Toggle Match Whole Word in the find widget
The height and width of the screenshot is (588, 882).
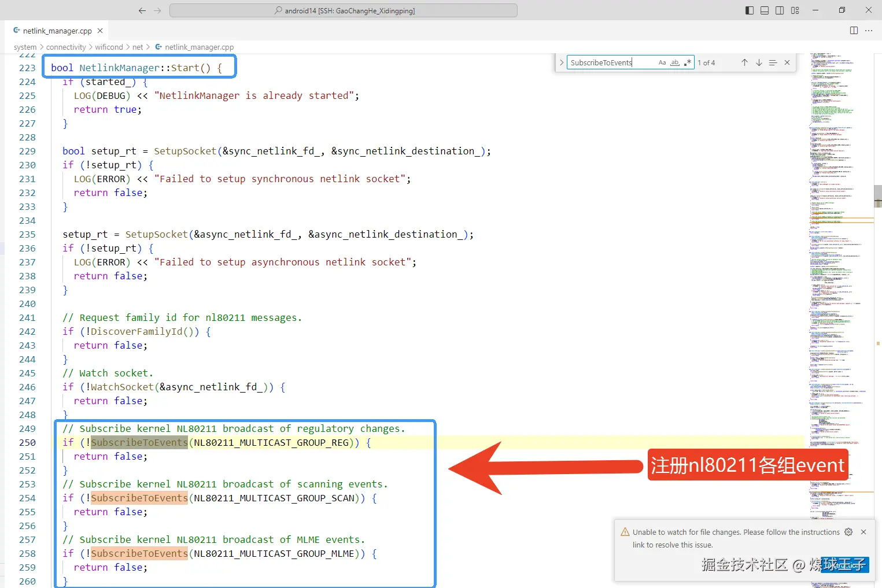coord(675,62)
